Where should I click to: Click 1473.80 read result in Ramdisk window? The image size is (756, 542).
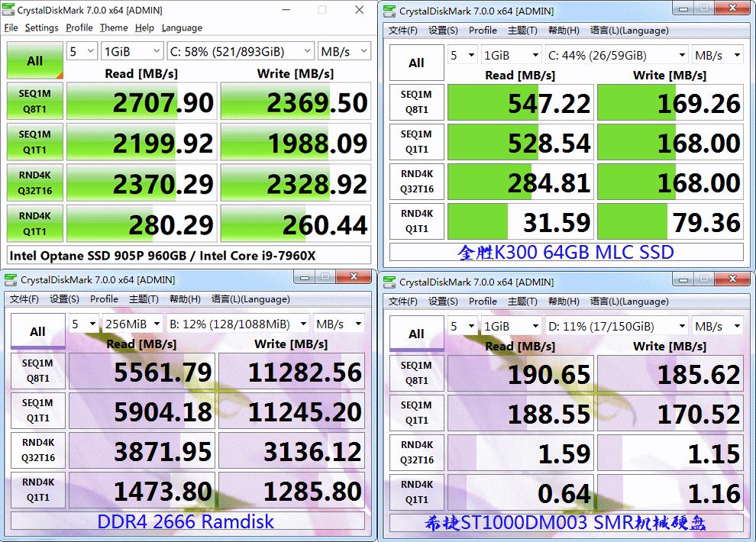tap(142, 490)
